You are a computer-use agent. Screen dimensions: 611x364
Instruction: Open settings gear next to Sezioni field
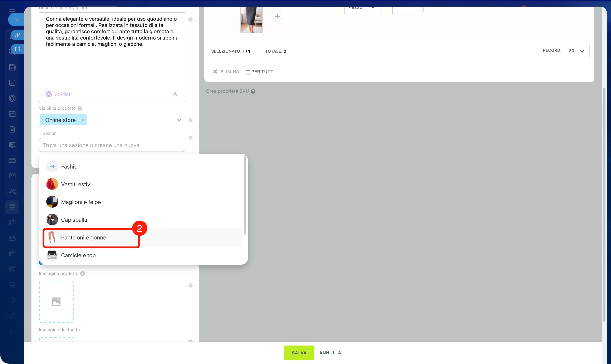(191, 138)
